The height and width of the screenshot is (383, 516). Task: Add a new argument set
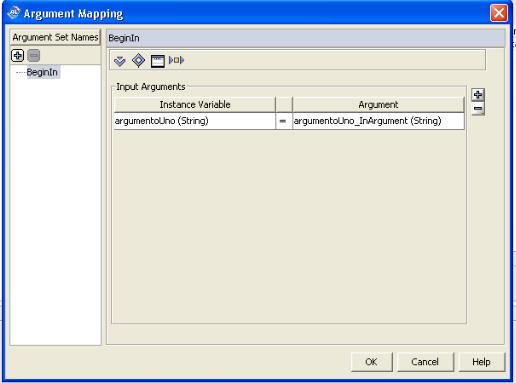[x=17, y=55]
